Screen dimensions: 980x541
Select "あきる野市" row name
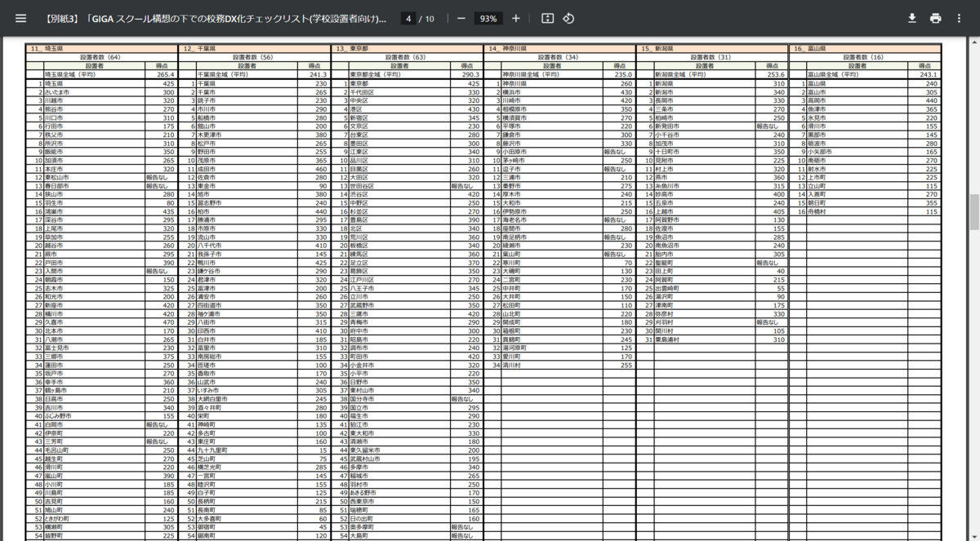click(x=363, y=493)
